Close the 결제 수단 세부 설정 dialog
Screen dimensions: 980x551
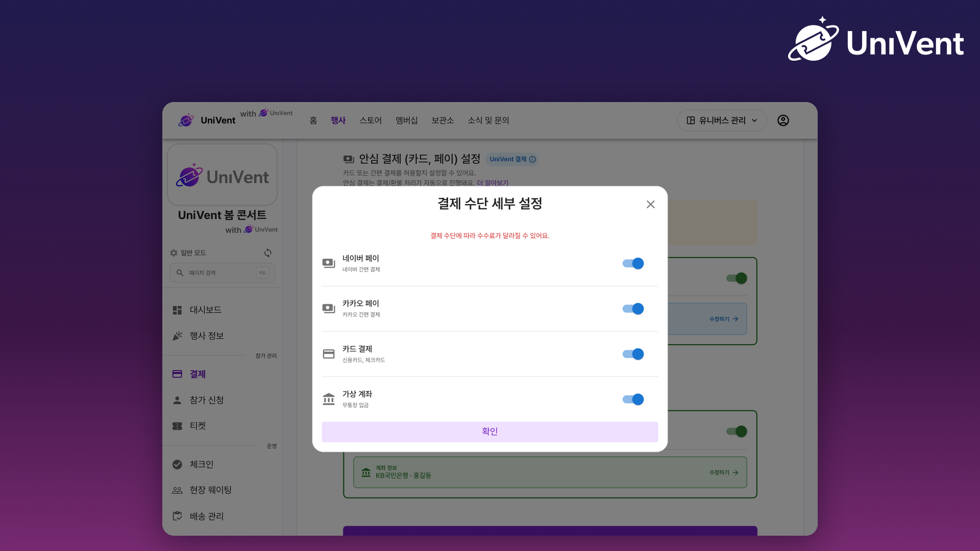point(650,204)
